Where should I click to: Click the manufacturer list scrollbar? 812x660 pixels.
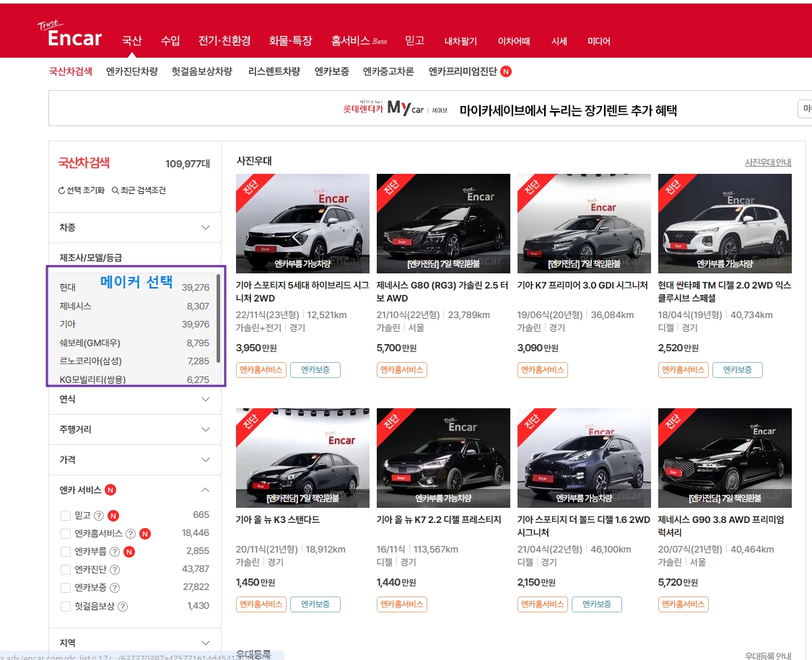pyautogui.click(x=218, y=318)
